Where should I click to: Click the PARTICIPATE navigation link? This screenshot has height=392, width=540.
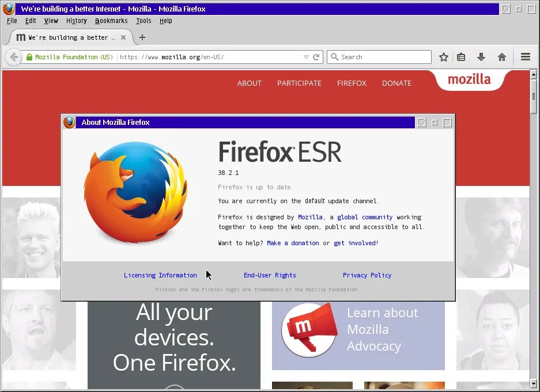299,83
